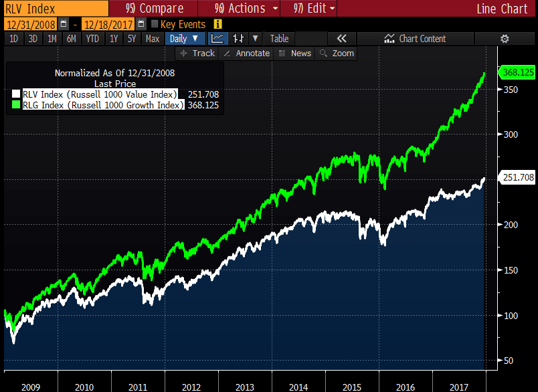The height and width of the screenshot is (392, 538).
Task: Click the Table view button
Action: point(279,39)
